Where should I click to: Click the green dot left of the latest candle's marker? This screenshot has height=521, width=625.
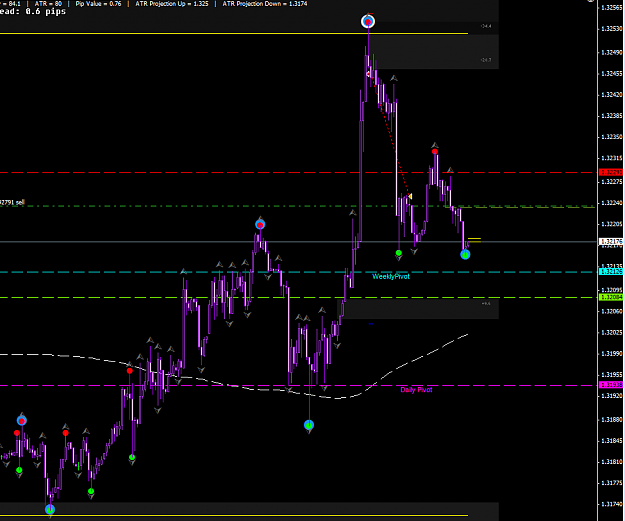tap(399, 253)
